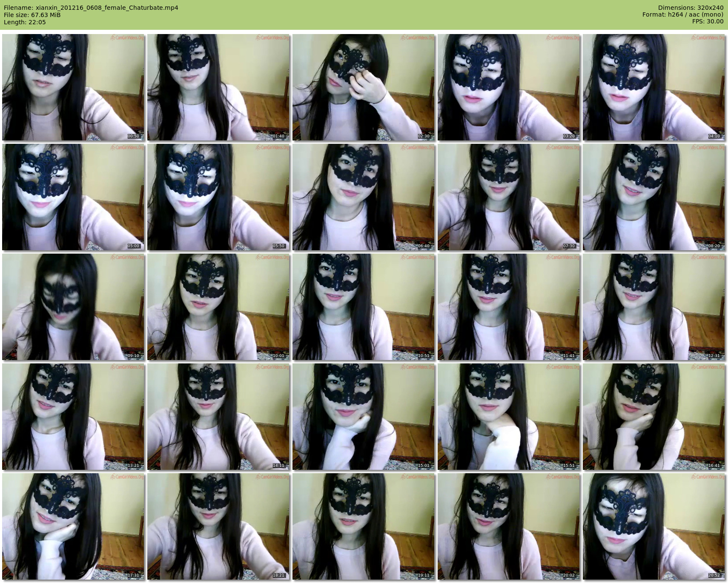Open the frame captured at 18:21
The width and height of the screenshot is (728, 583).
point(218,526)
